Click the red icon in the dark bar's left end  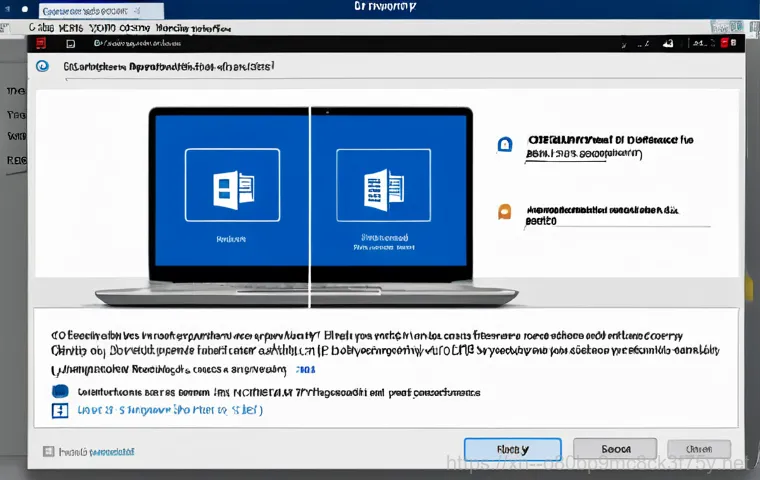[41, 43]
